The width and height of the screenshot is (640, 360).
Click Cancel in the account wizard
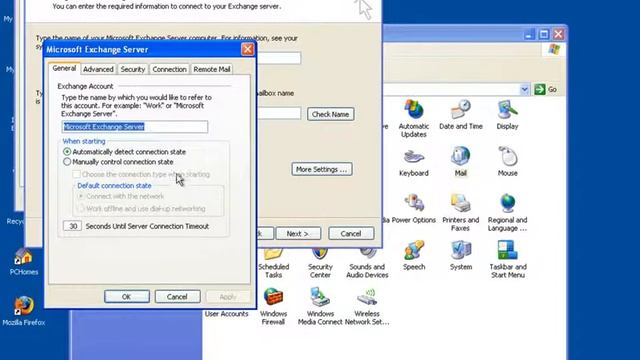click(x=351, y=233)
